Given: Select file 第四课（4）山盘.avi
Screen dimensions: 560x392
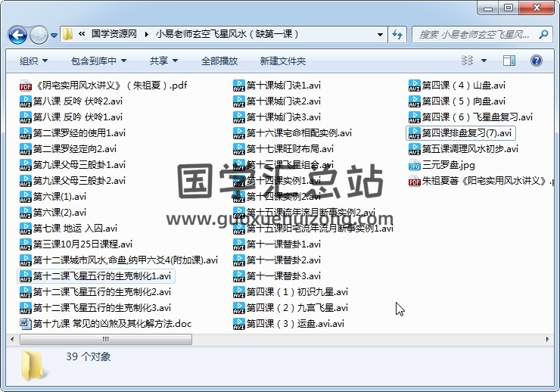Looking at the screenshot, I should 457,86.
